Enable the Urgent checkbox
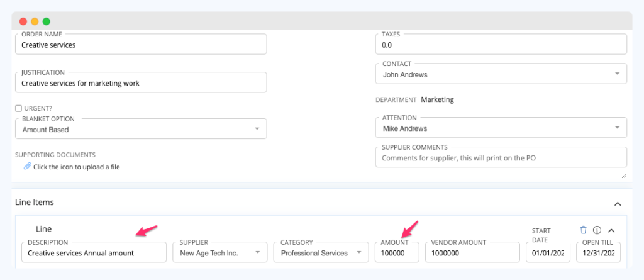Viewport: 644px width, 280px height. (x=18, y=109)
